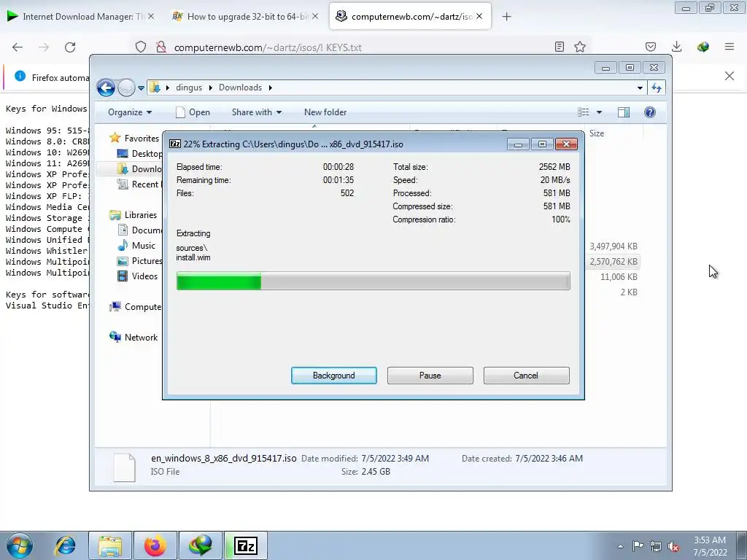Click ISO file thumbnail in details pane
747x560 pixels.
(124, 467)
